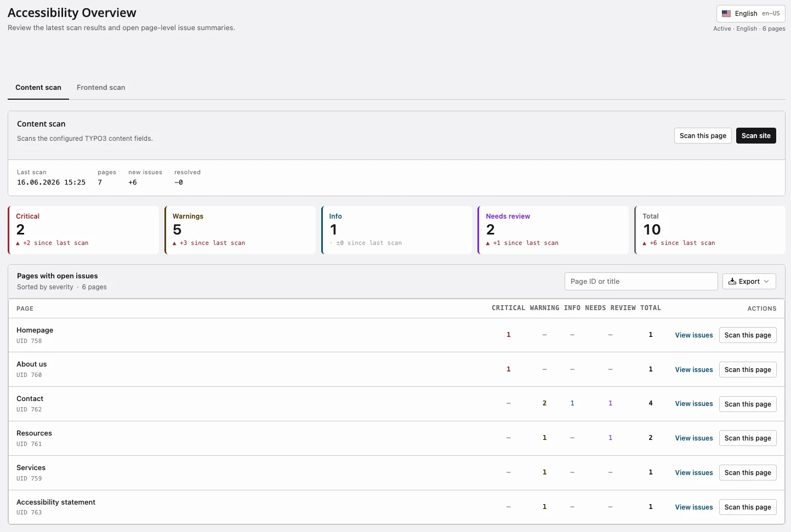Scan this page for Accessibility statement row
The width and height of the screenshot is (791, 532).
748,507
